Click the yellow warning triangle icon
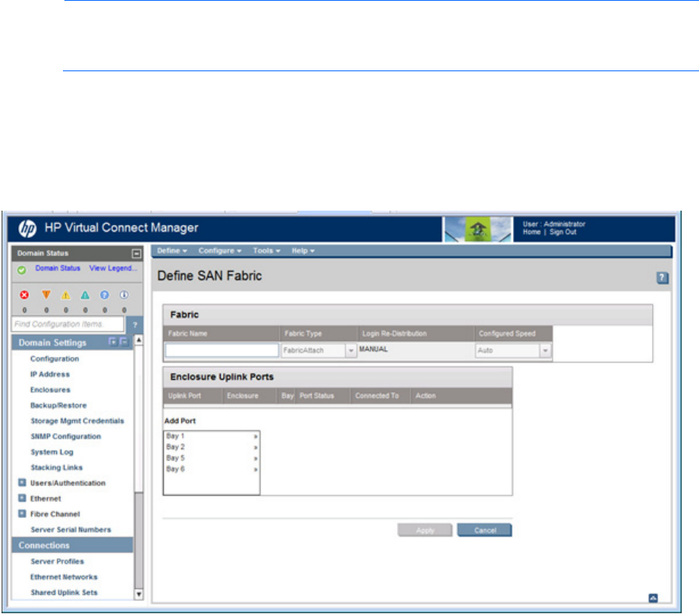Image resolution: width=699 pixels, height=616 pixels. pos(65,295)
